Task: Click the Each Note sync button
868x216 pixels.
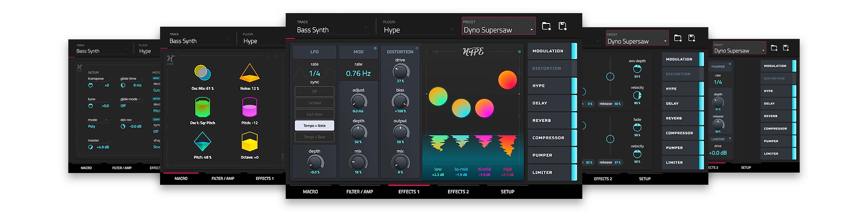Action: [314, 114]
